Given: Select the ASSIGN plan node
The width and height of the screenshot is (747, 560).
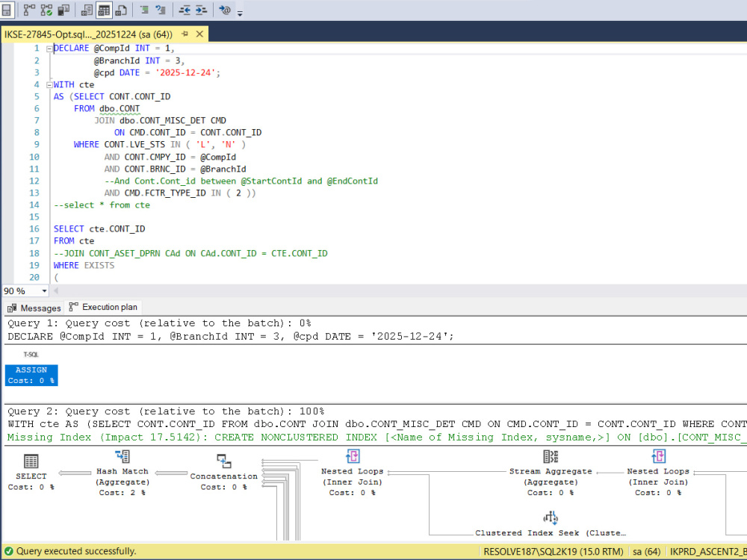Looking at the screenshot, I should 31,376.
